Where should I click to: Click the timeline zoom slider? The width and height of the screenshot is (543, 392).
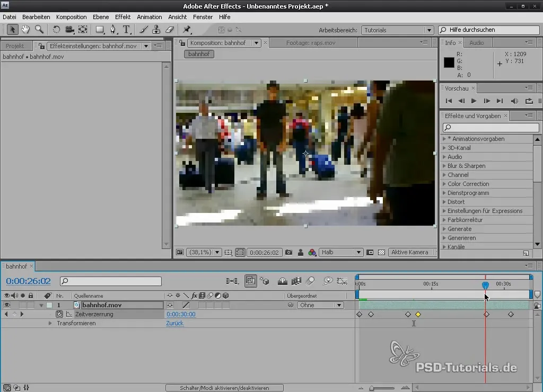tap(372, 388)
